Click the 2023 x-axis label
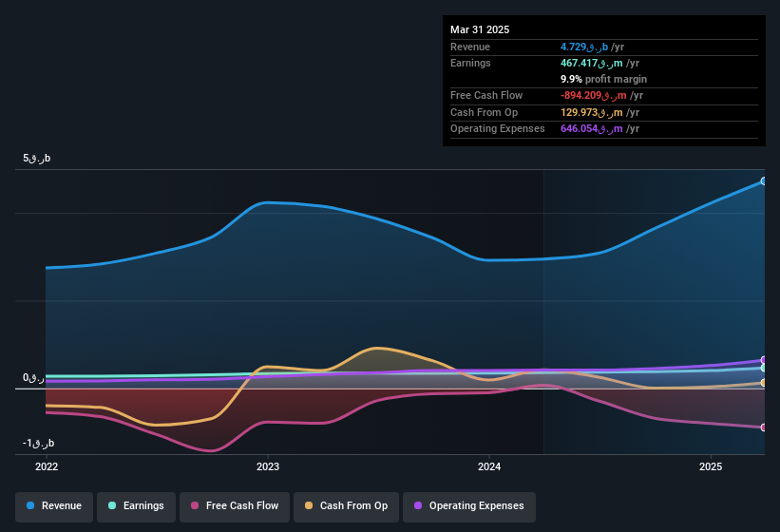This screenshot has height=532, width=780. tap(268, 466)
